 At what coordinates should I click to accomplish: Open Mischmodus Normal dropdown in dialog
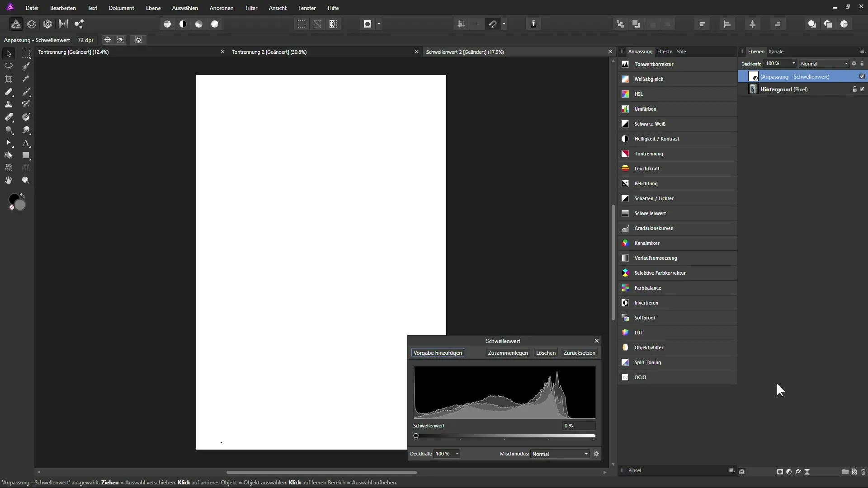click(560, 454)
